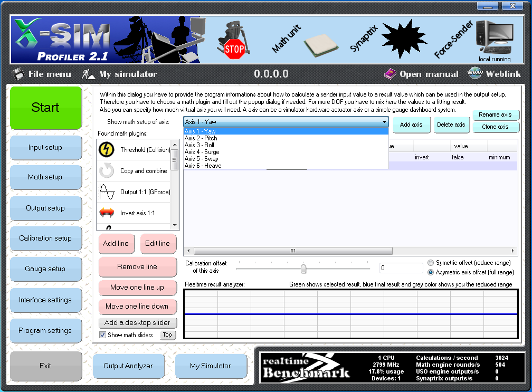Click the My Simulator bottom button

tap(211, 366)
